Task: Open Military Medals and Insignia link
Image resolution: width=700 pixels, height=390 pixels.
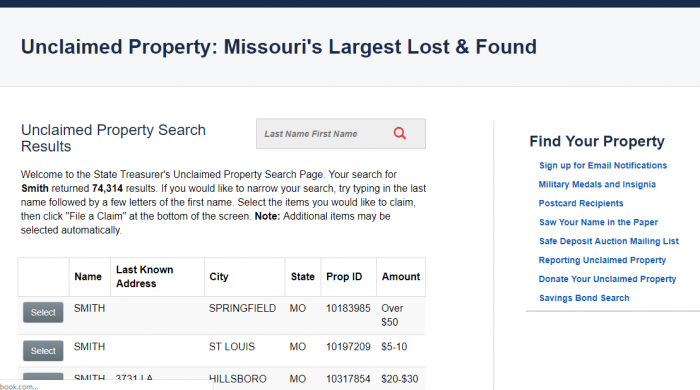Action: click(597, 184)
